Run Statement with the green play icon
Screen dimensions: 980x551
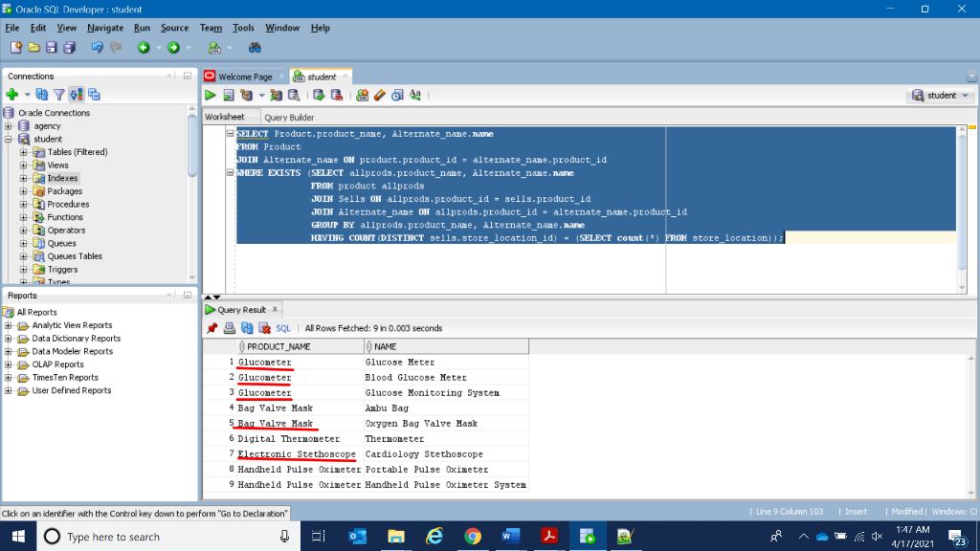(210, 95)
